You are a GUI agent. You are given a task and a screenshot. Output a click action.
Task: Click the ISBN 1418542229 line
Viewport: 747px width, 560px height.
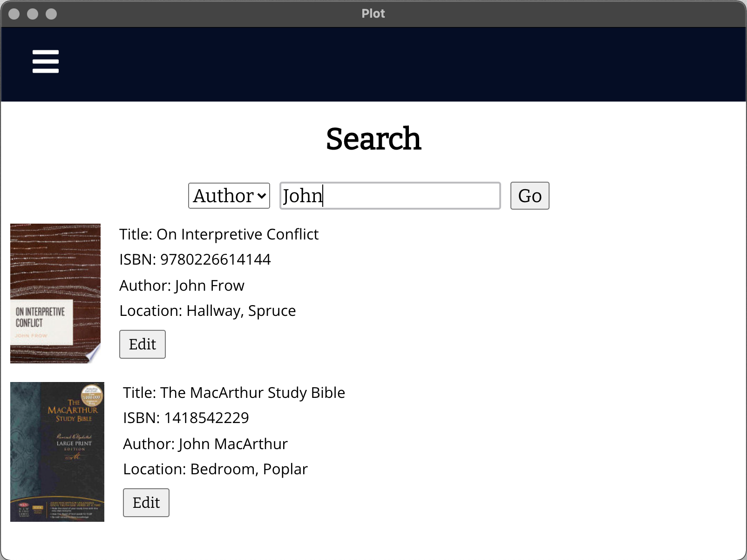pos(186,418)
